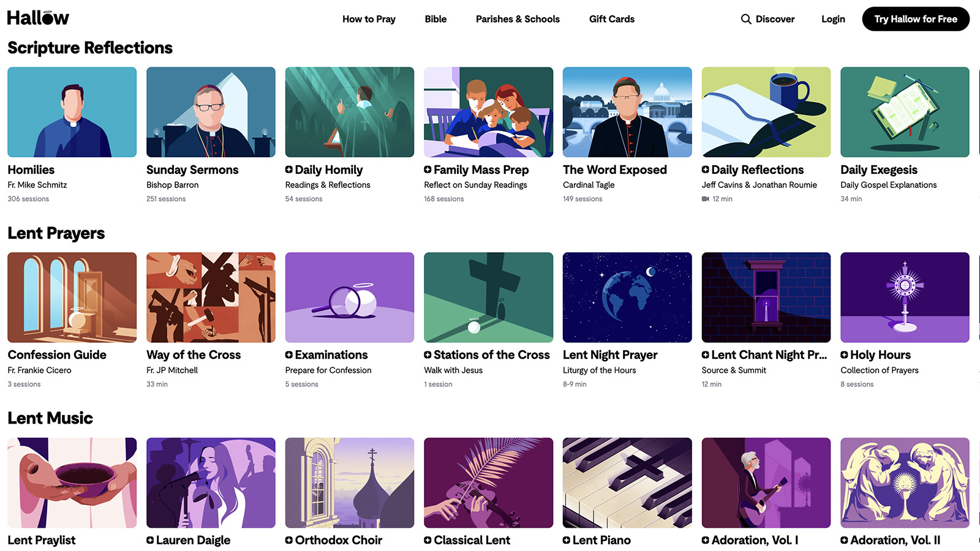Screen dimensions: 980x551
Task: Open the Parishes & Schools page
Action: [x=518, y=19]
